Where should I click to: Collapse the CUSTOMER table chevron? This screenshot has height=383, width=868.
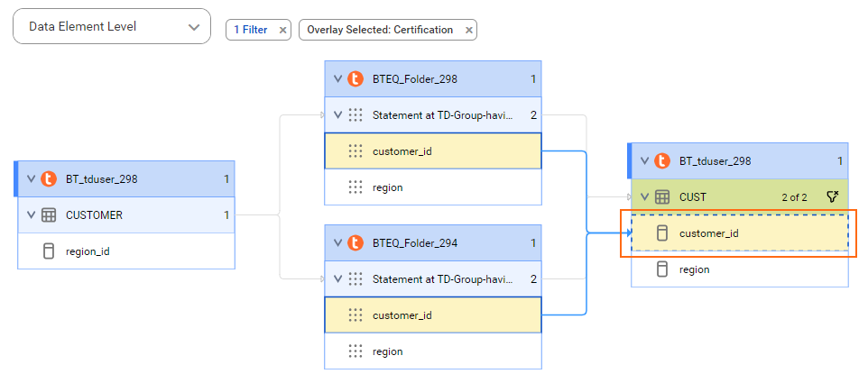click(x=31, y=215)
